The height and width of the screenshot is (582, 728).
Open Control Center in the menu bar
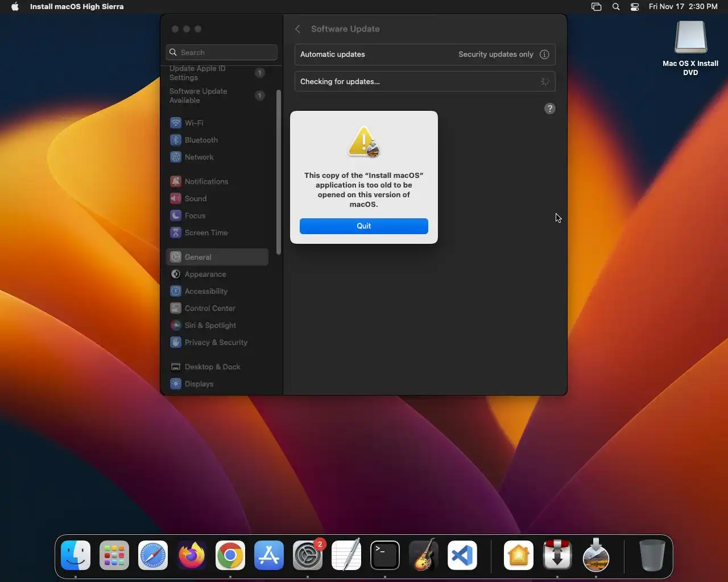[x=635, y=7]
